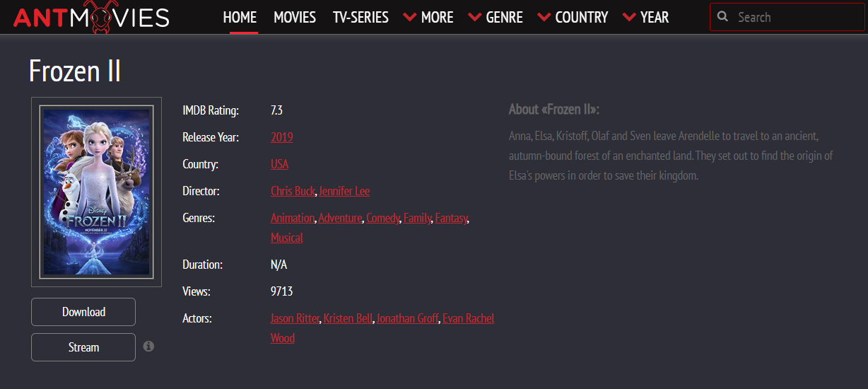Follow the USA country link
The height and width of the screenshot is (389, 868).
click(279, 164)
